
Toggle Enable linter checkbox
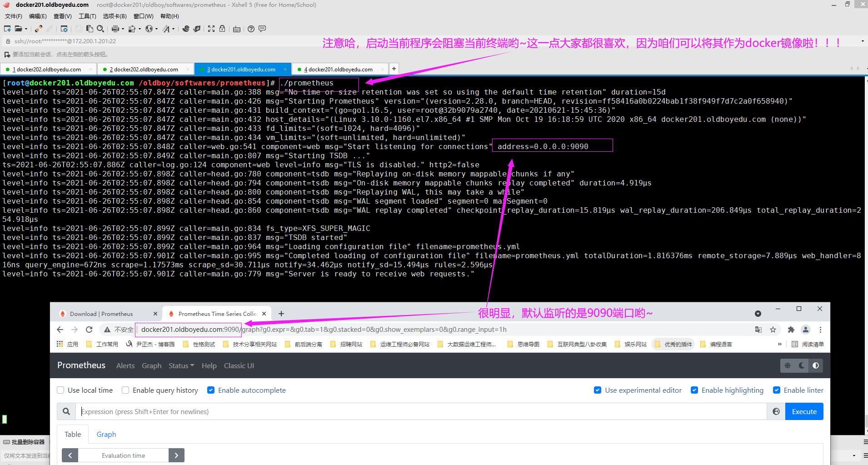(777, 390)
